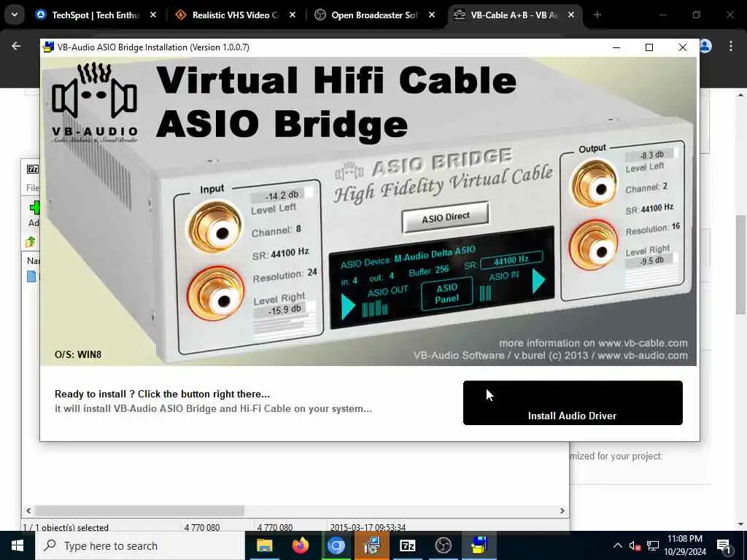This screenshot has height=560, width=747.
Task: Switch to the Realistic VHS Video tab
Action: [234, 15]
